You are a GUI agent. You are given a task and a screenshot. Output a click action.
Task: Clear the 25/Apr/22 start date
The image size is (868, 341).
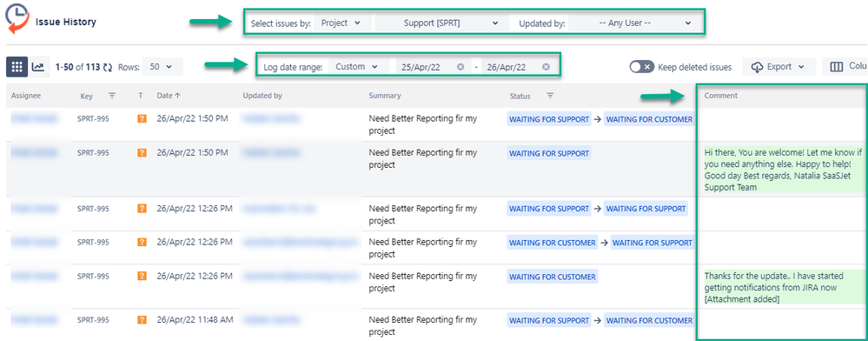[x=461, y=67]
